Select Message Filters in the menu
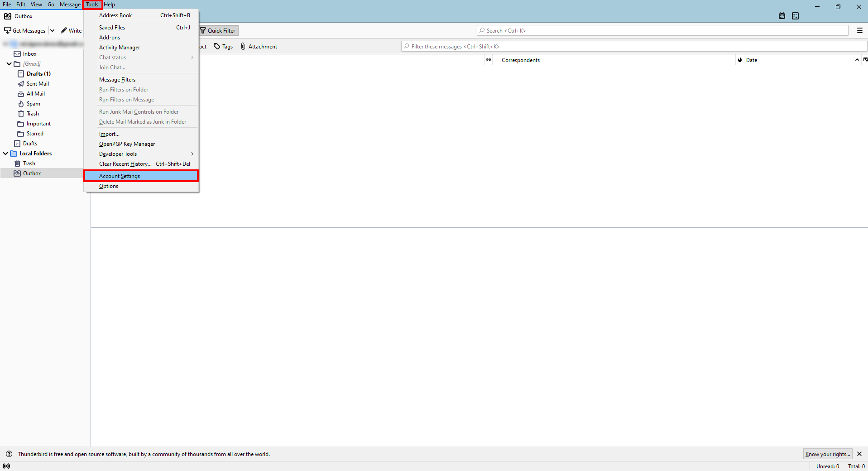Image resolution: width=868 pixels, height=471 pixels. tap(117, 79)
